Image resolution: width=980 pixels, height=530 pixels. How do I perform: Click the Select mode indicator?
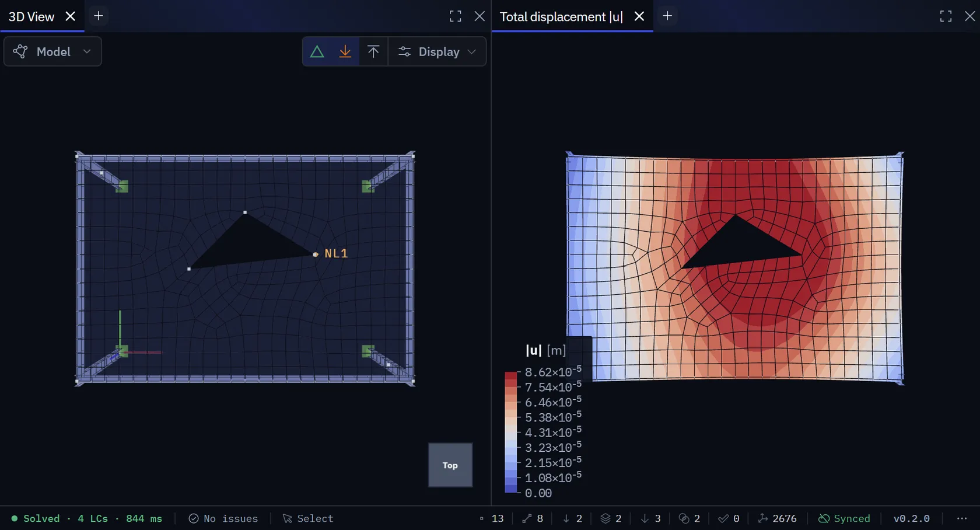click(x=308, y=518)
